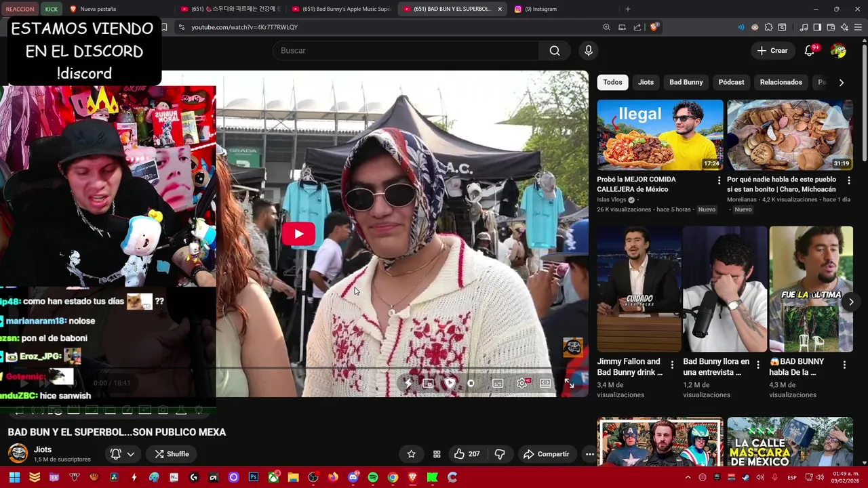The width and height of the screenshot is (868, 488).
Task: Select the Bad Bunny filter chip
Action: pos(686,82)
